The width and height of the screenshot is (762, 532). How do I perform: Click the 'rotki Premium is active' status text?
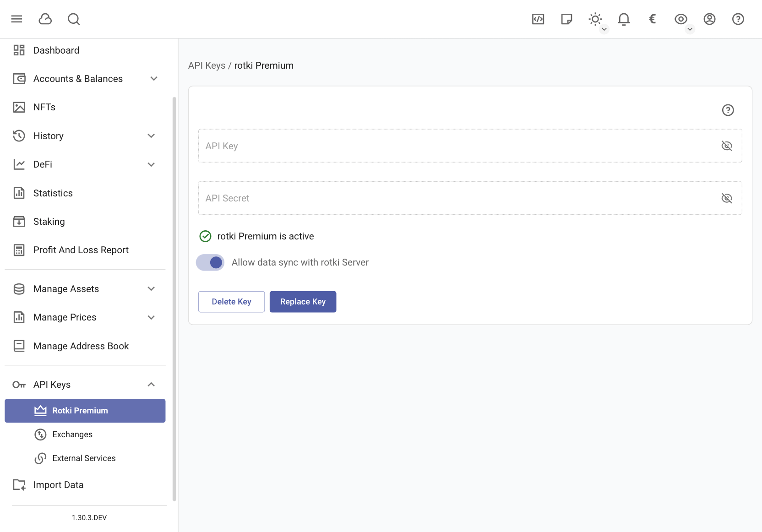pyautogui.click(x=266, y=236)
